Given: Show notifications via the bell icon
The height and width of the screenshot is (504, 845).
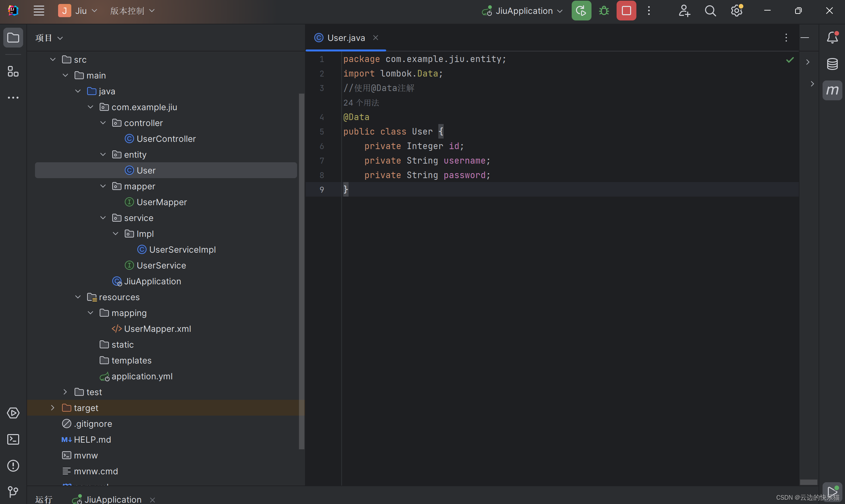Looking at the screenshot, I should 832,37.
